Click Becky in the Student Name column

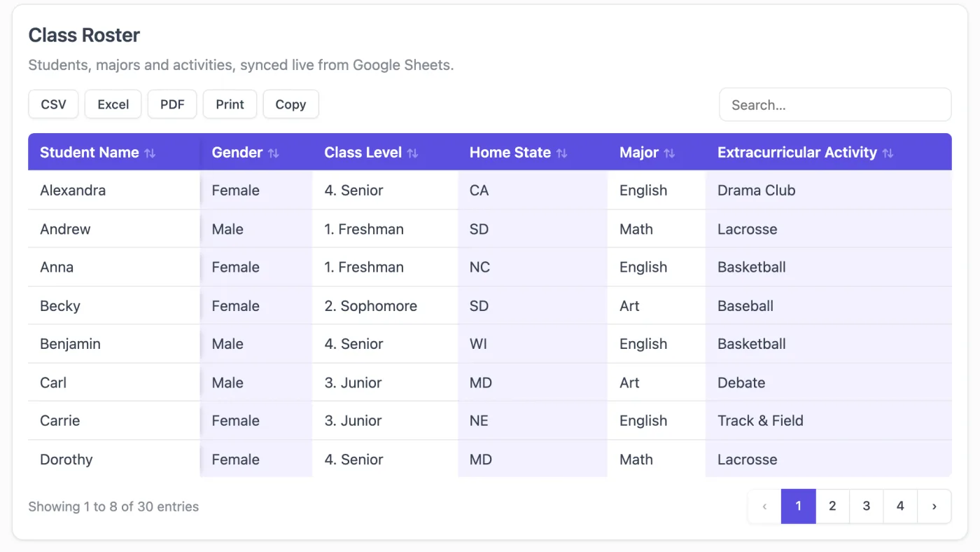click(60, 306)
